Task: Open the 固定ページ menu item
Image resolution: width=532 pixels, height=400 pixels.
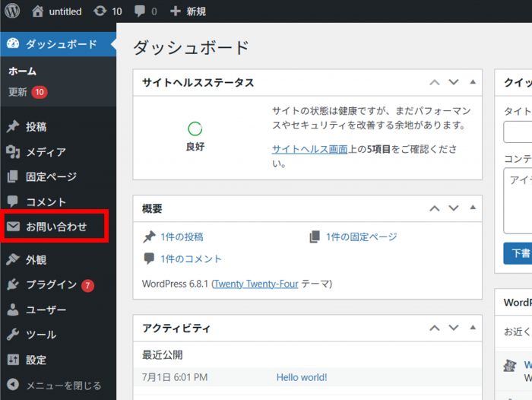Action: tap(51, 177)
